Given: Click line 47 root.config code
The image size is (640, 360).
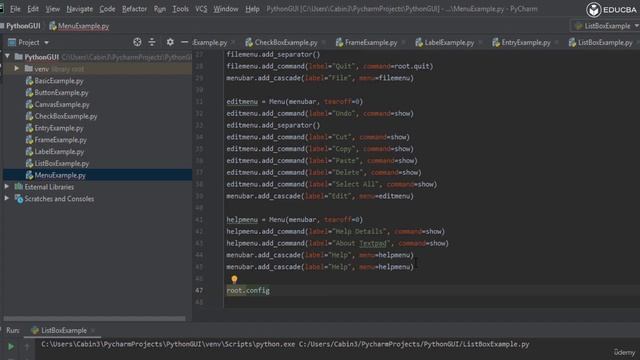Looking at the screenshot, I should 248,291.
